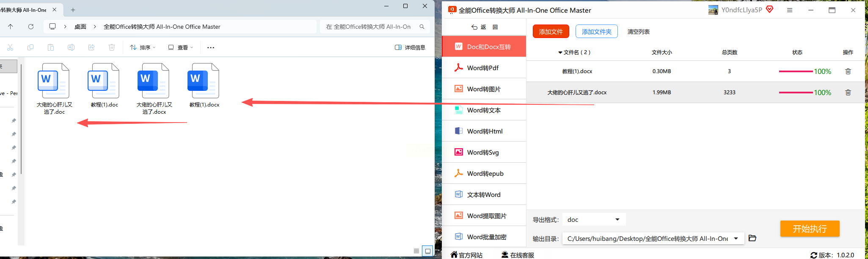
Task: Open 文本转Word conversion
Action: click(484, 194)
